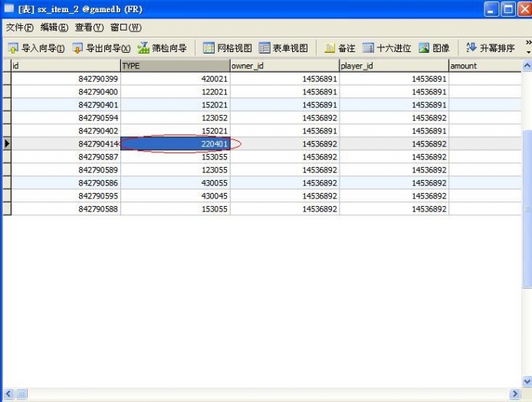532x402 pixels.
Task: Open the 查看(V) menu
Action: (x=89, y=28)
